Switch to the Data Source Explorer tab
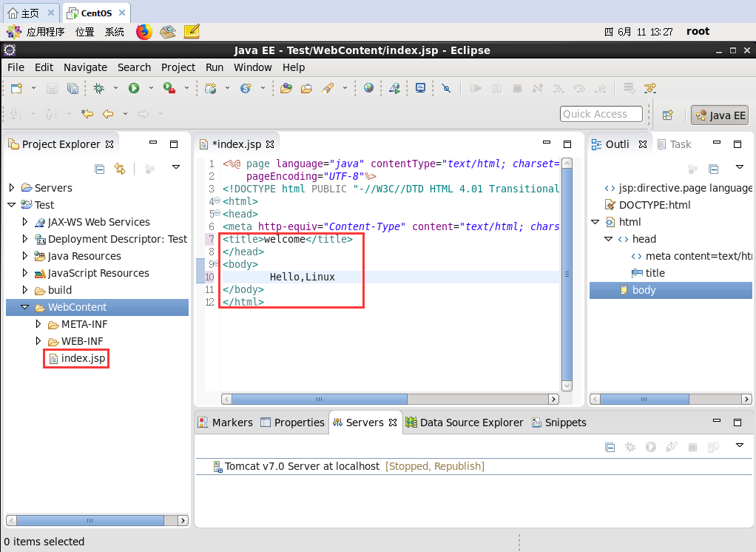Viewport: 756px width, 552px height. [464, 423]
